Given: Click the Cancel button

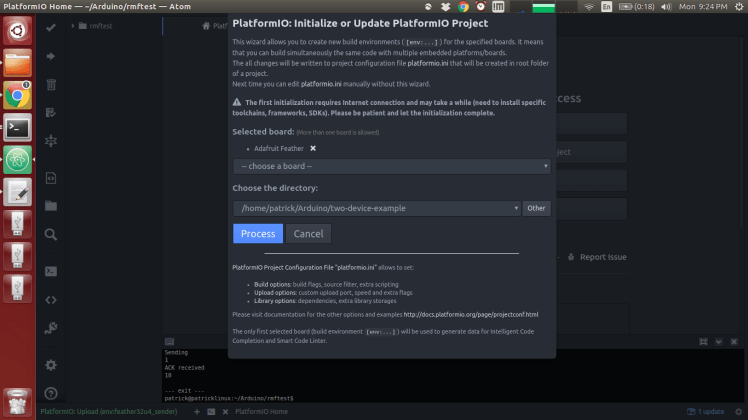Looking at the screenshot, I should [308, 234].
